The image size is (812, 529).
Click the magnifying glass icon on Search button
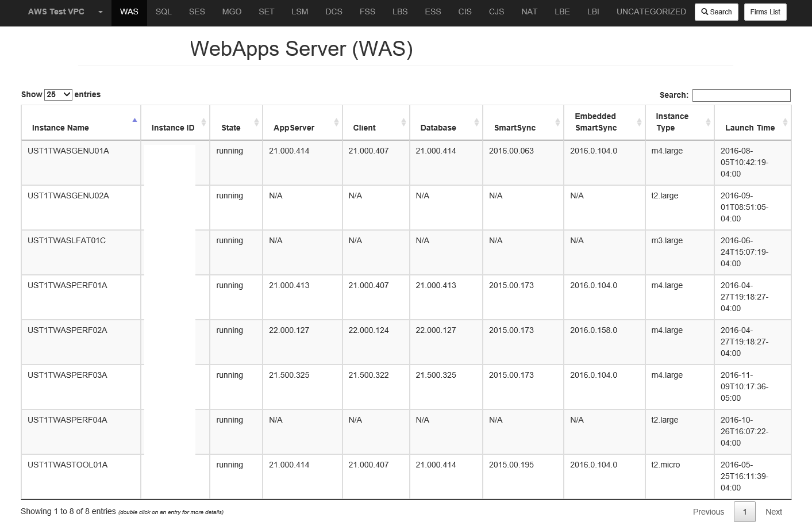(704, 11)
